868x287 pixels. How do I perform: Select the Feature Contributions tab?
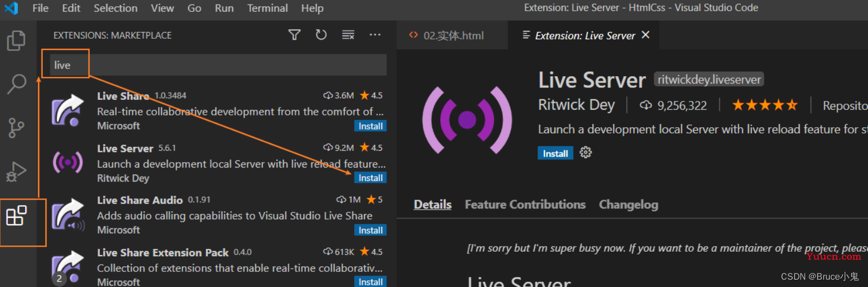pyautogui.click(x=525, y=205)
